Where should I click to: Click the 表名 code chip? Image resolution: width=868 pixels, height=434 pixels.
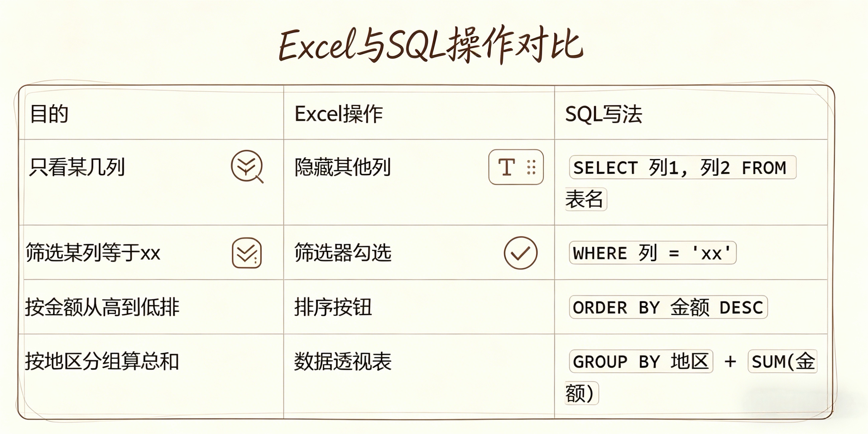(585, 199)
